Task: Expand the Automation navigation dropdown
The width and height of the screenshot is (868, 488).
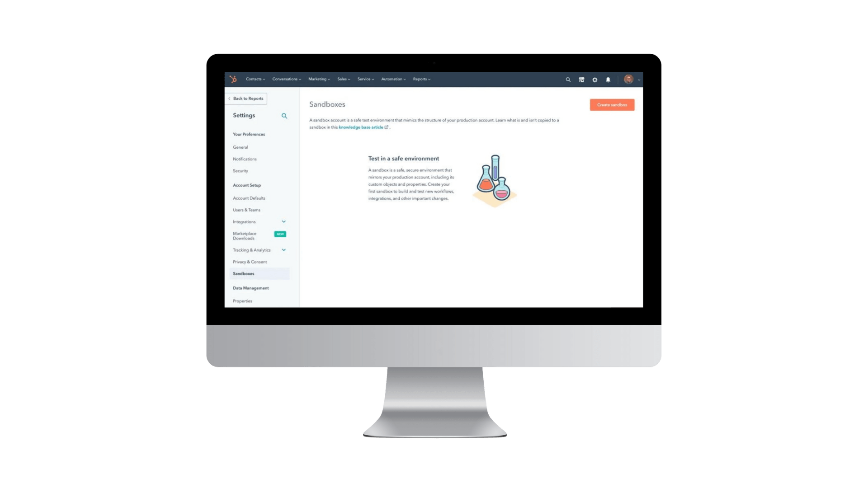Action: [x=393, y=79]
